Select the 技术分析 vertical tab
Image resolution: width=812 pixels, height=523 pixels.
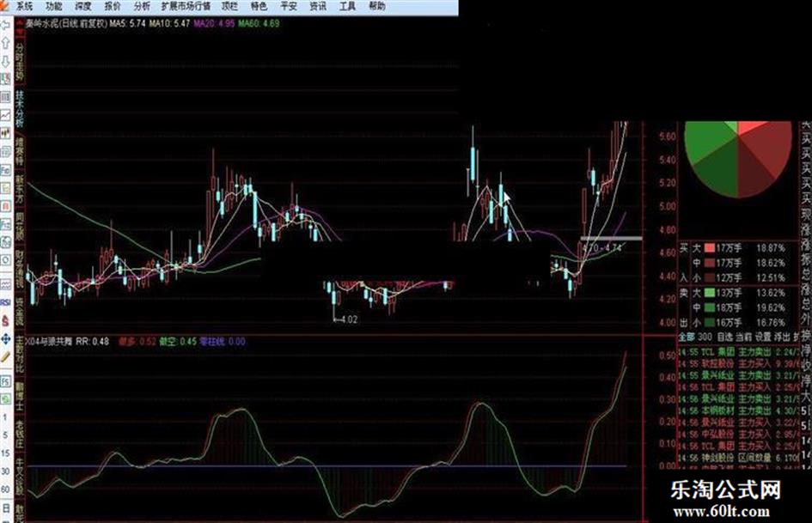point(20,109)
